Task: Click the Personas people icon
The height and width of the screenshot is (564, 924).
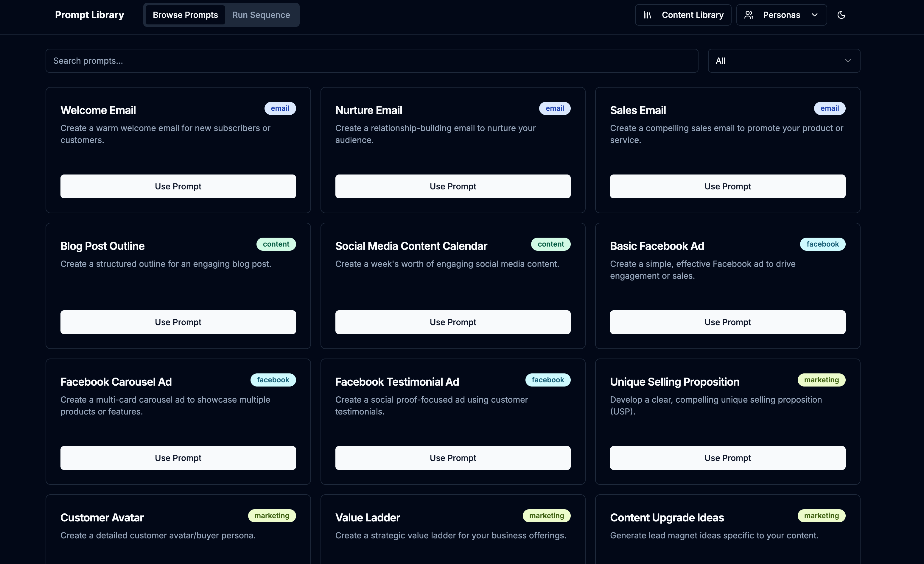Action: pyautogui.click(x=749, y=15)
